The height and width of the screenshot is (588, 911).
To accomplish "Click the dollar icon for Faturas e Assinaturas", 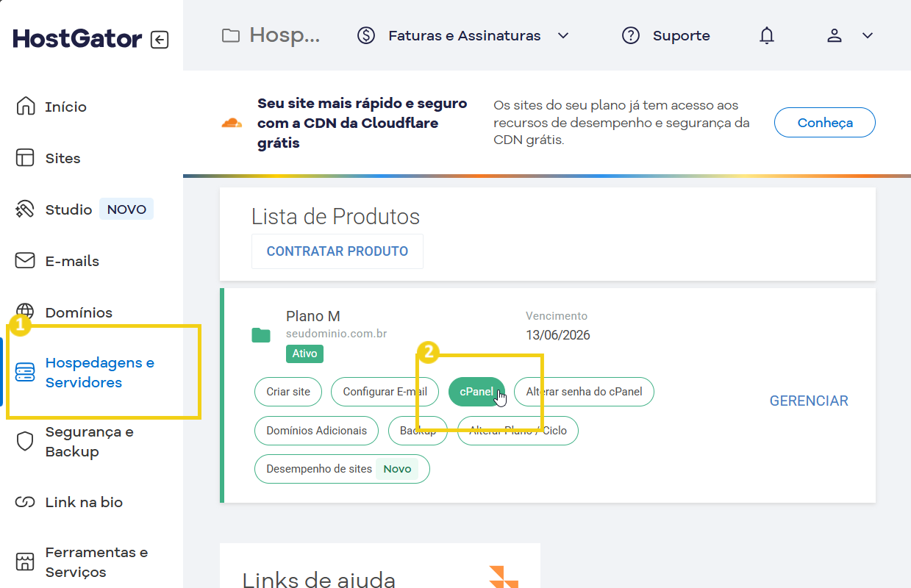I will point(366,35).
